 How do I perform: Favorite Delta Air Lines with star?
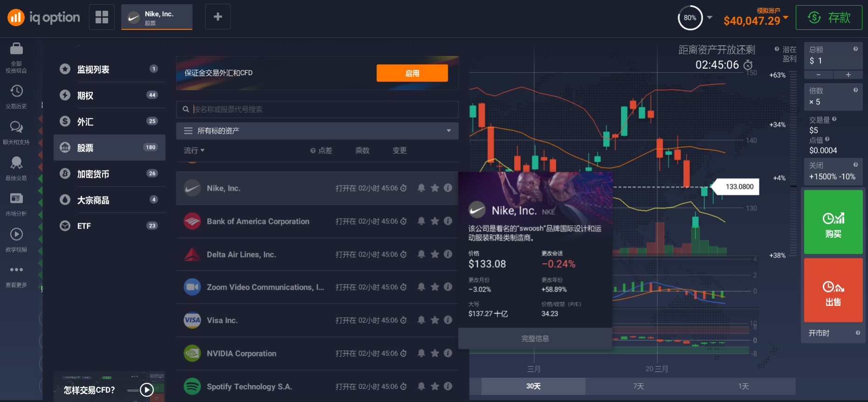(435, 254)
